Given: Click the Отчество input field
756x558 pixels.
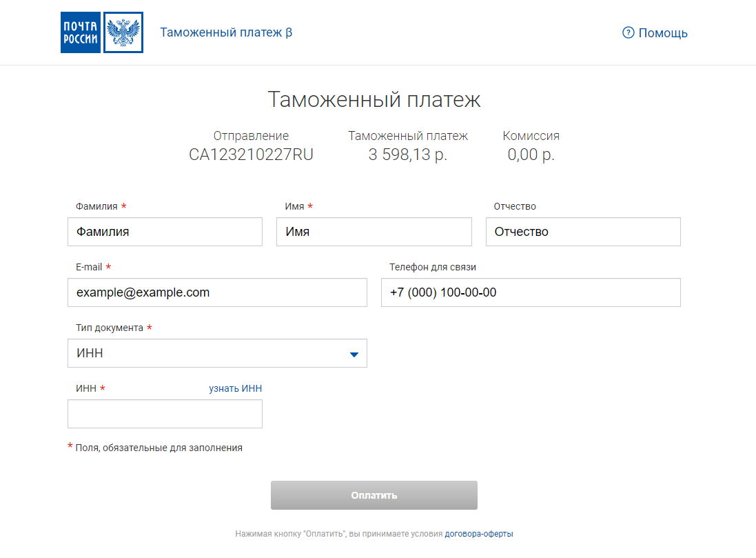Looking at the screenshot, I should click(x=583, y=232).
